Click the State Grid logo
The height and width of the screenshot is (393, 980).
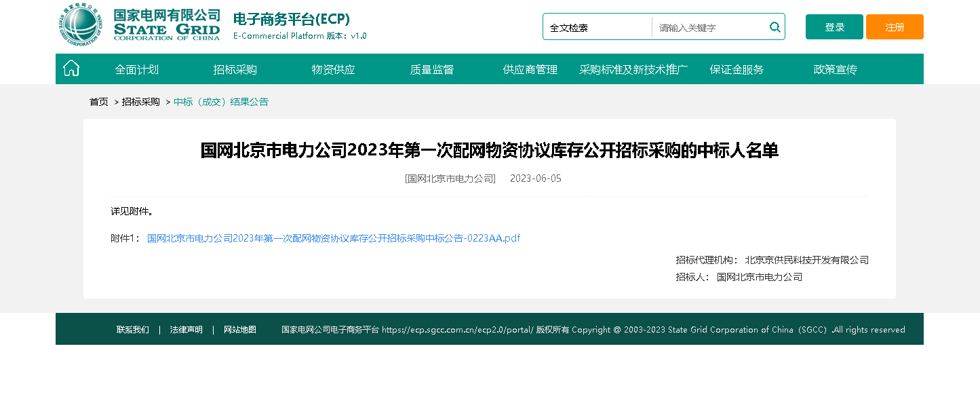coord(139,26)
